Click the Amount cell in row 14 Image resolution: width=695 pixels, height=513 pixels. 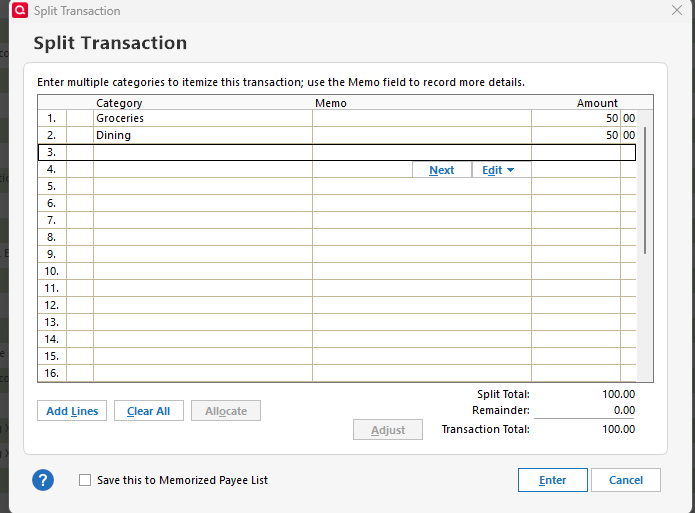pyautogui.click(x=583, y=339)
